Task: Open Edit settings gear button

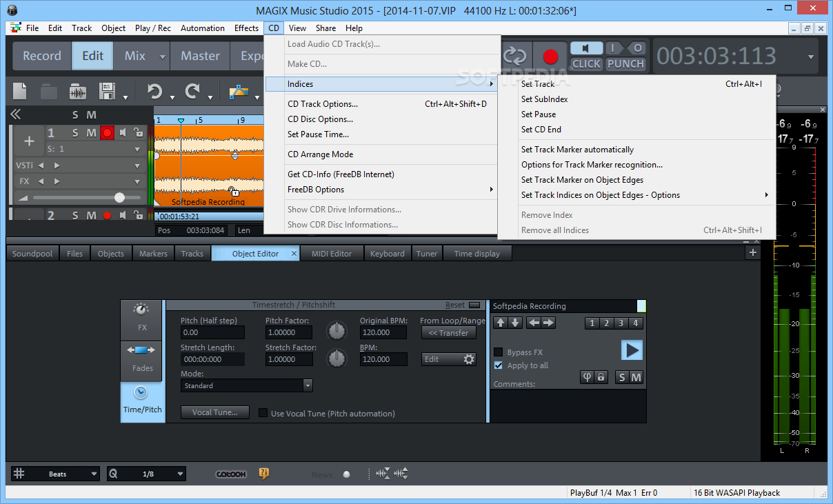Action: [449, 359]
